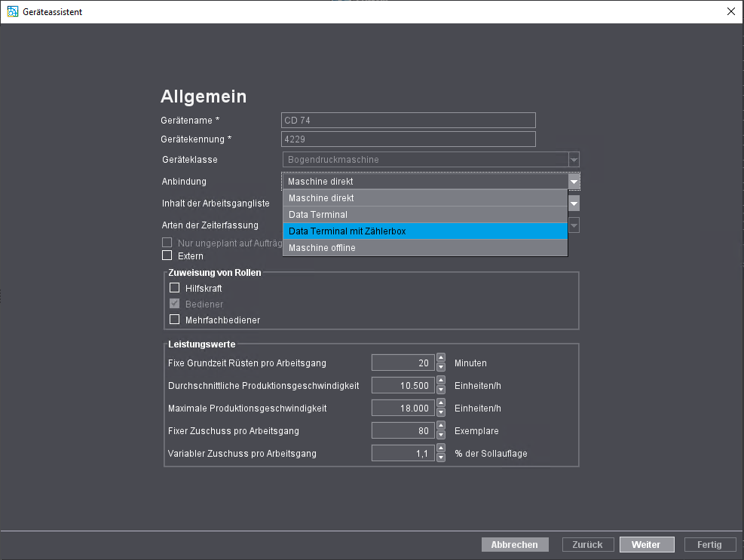Increase Fixer Zuschuss pro Arbeitsgang with up arrow
The width and height of the screenshot is (744, 560).
click(x=441, y=426)
